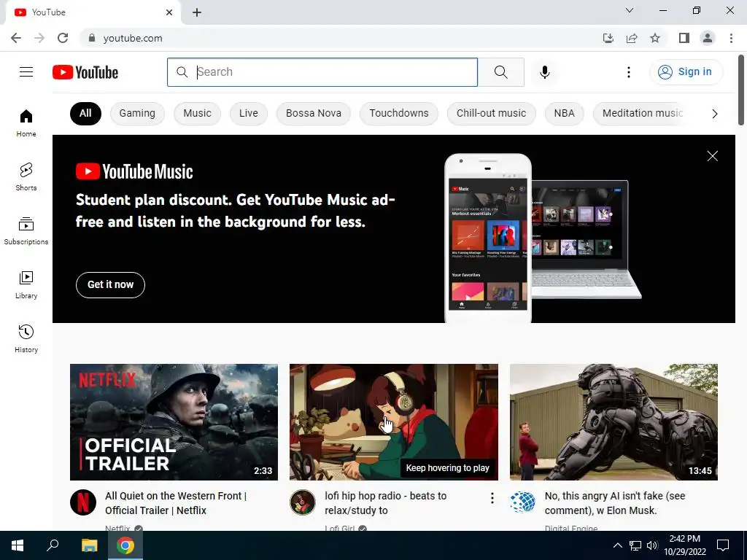Close the YouTube tab

(169, 12)
